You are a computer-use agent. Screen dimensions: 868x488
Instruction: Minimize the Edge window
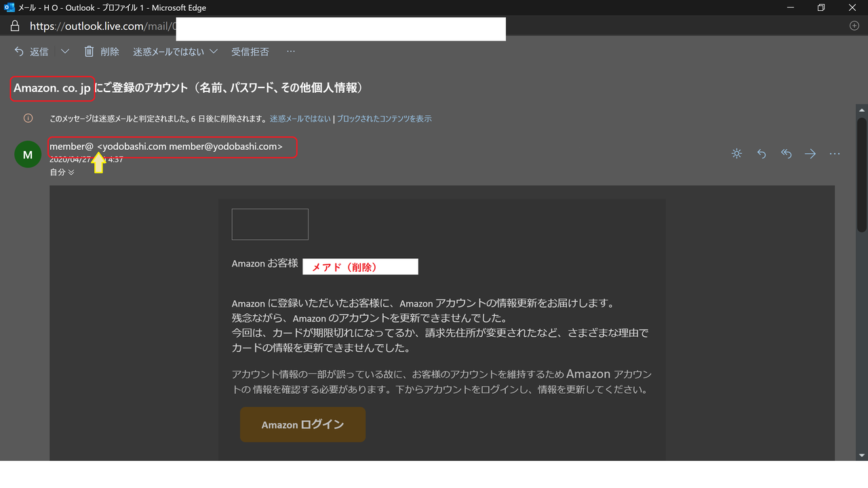coord(791,7)
